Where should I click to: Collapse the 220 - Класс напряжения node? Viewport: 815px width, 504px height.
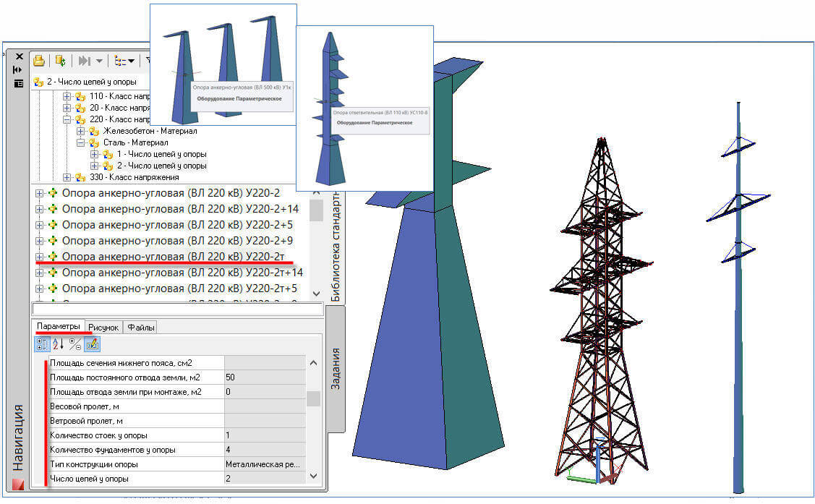tap(67, 119)
